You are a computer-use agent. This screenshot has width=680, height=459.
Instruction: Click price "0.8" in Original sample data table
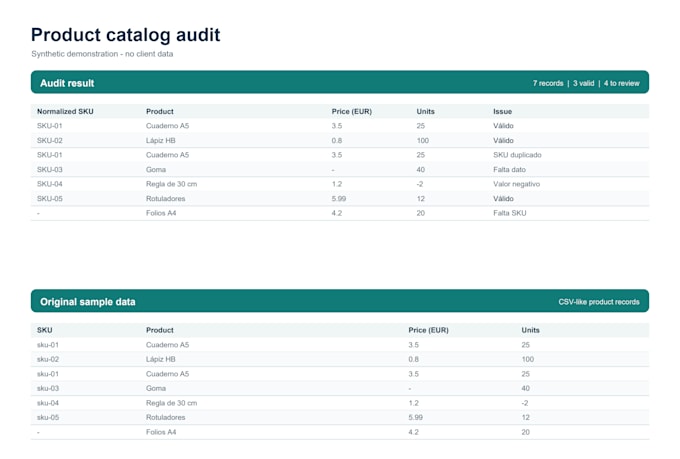pos(413,359)
